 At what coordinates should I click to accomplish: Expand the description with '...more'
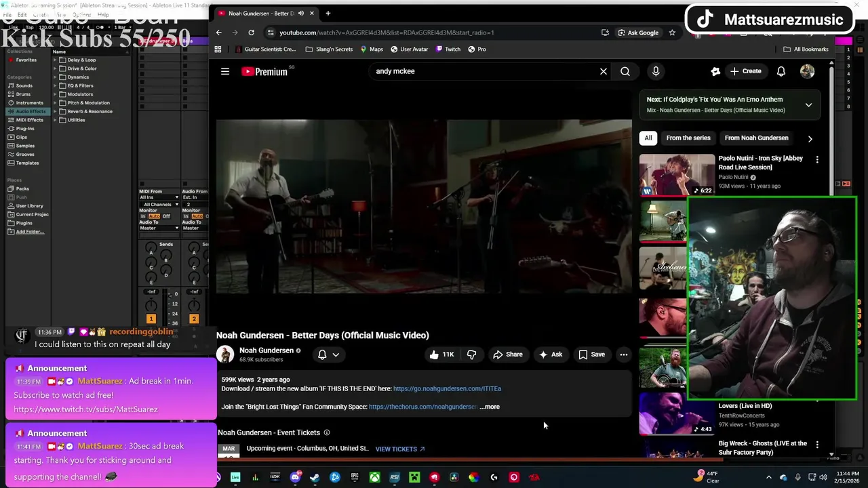[490, 407]
